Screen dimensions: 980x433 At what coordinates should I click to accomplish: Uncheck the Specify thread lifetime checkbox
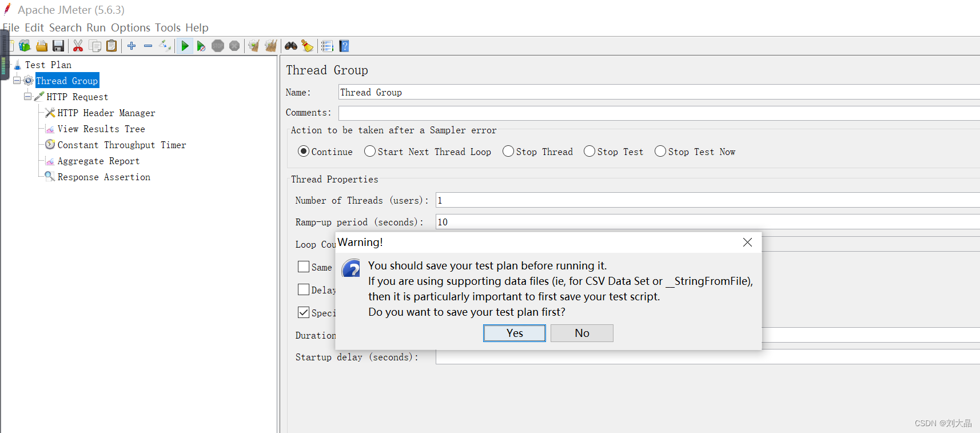click(304, 312)
